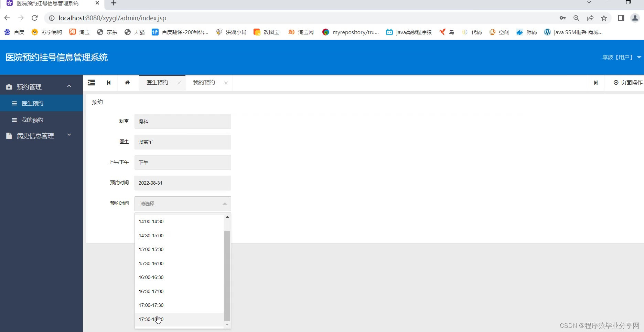The width and height of the screenshot is (644, 332).
Task: Open the 页面操作 menu
Action: pyautogui.click(x=628, y=83)
